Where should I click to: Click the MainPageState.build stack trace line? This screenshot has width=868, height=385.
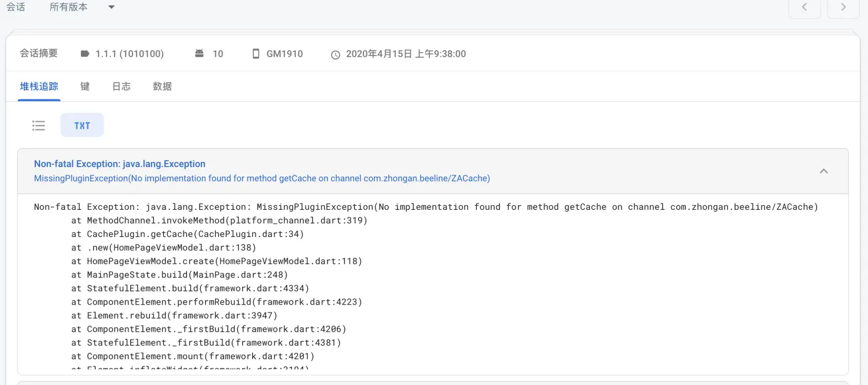(x=179, y=275)
